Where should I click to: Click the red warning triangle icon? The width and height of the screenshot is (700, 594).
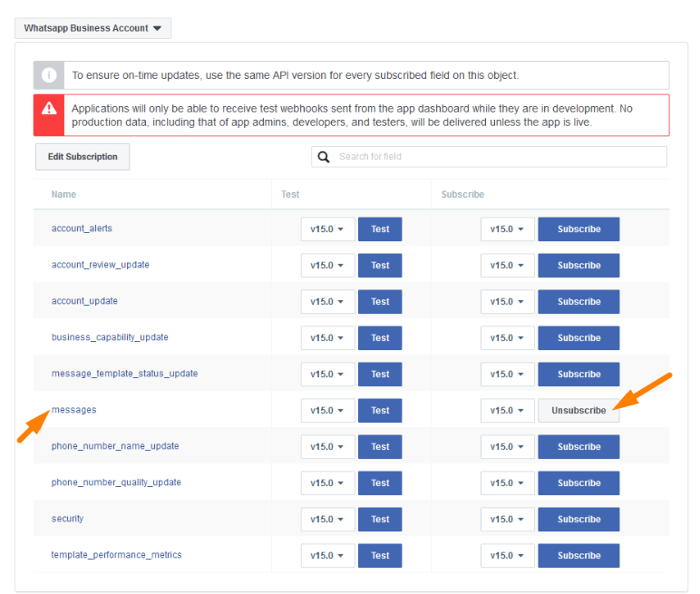coord(49,115)
